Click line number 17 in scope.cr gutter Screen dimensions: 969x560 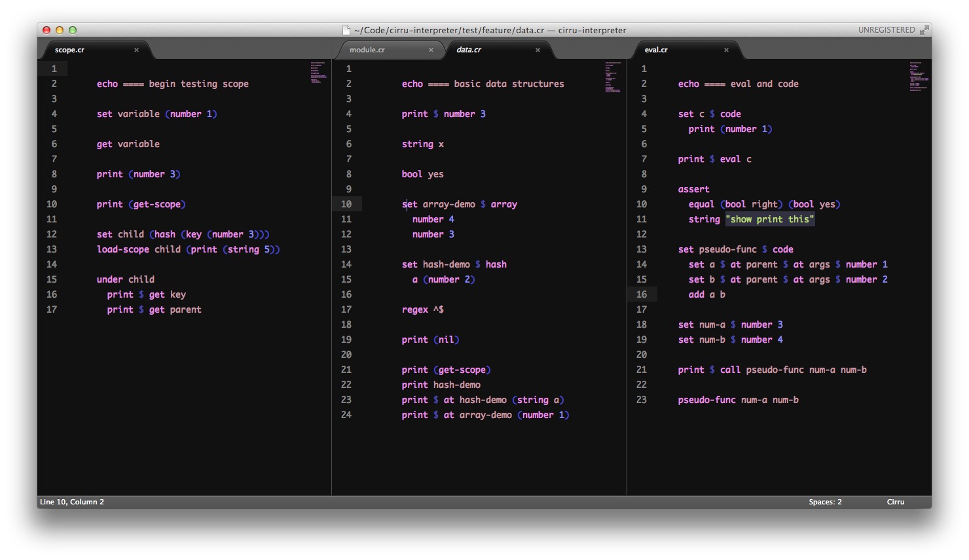pyautogui.click(x=52, y=309)
